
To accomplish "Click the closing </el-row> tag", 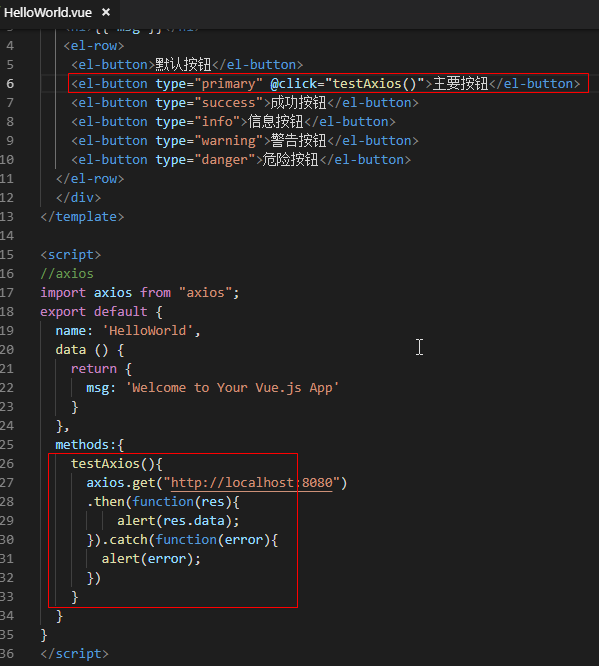I will (90, 179).
